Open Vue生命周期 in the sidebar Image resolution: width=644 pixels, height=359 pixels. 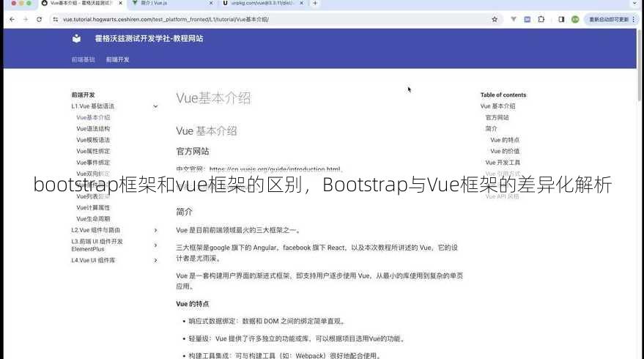(93, 219)
